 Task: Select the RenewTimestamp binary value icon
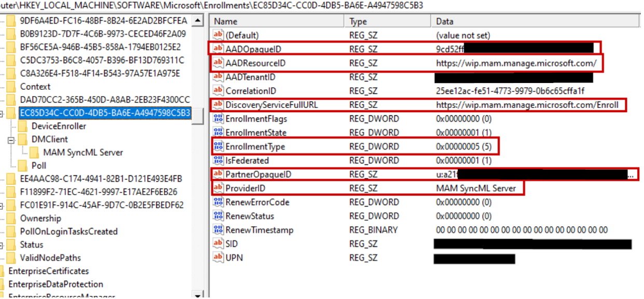click(x=218, y=230)
